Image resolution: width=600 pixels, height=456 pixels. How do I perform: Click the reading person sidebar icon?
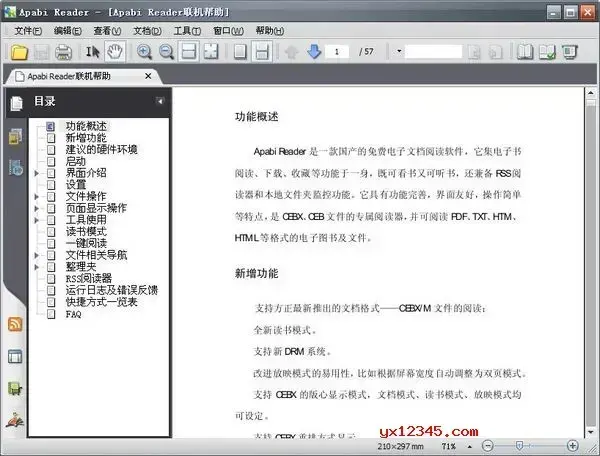15,420
